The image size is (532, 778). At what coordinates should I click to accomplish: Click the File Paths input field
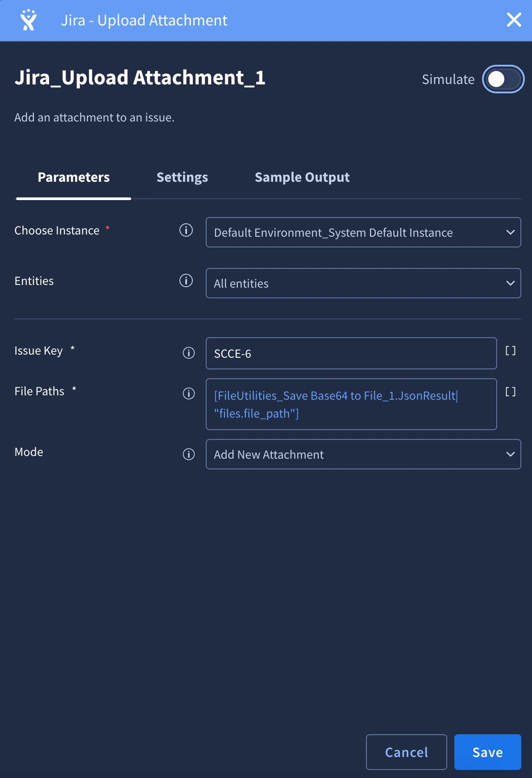point(351,404)
